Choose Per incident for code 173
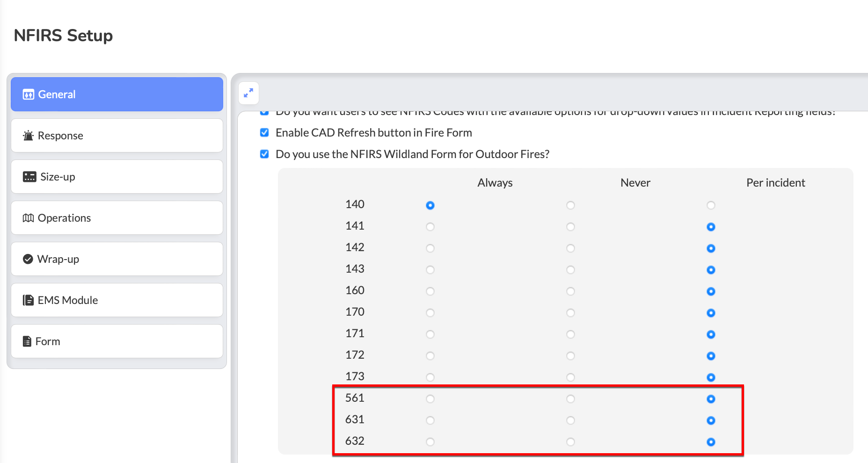The width and height of the screenshot is (868, 463). [x=711, y=377]
